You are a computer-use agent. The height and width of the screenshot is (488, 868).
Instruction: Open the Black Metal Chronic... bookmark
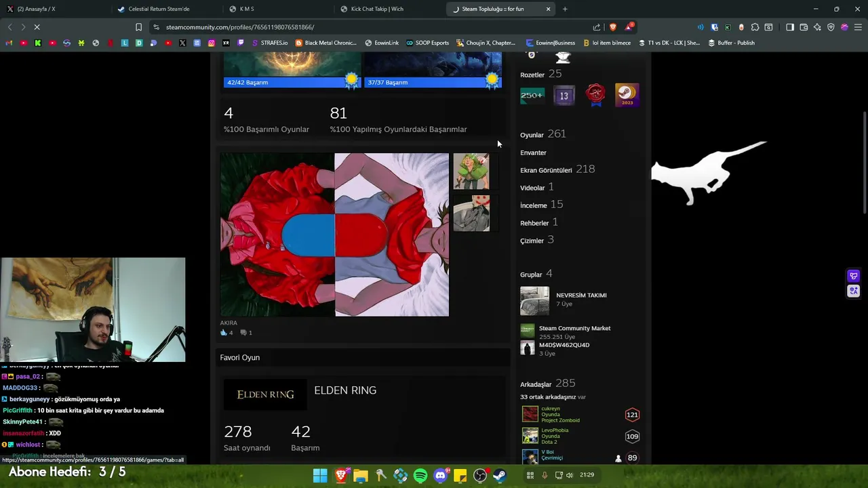pyautogui.click(x=325, y=43)
